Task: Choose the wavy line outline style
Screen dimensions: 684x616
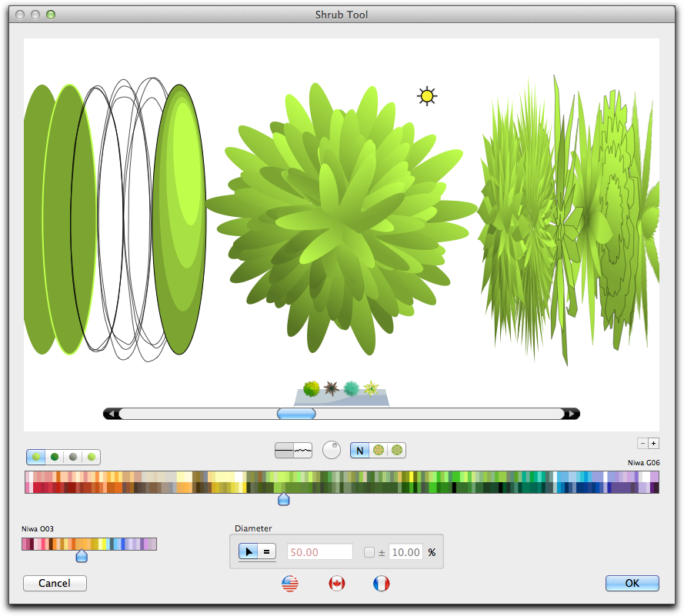Action: point(302,451)
